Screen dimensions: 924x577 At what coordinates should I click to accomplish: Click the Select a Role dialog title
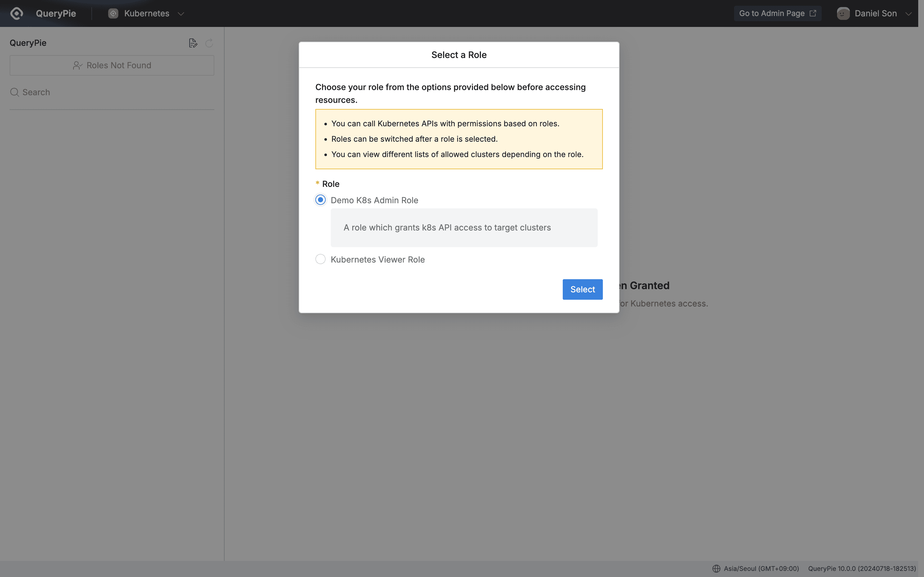458,54
